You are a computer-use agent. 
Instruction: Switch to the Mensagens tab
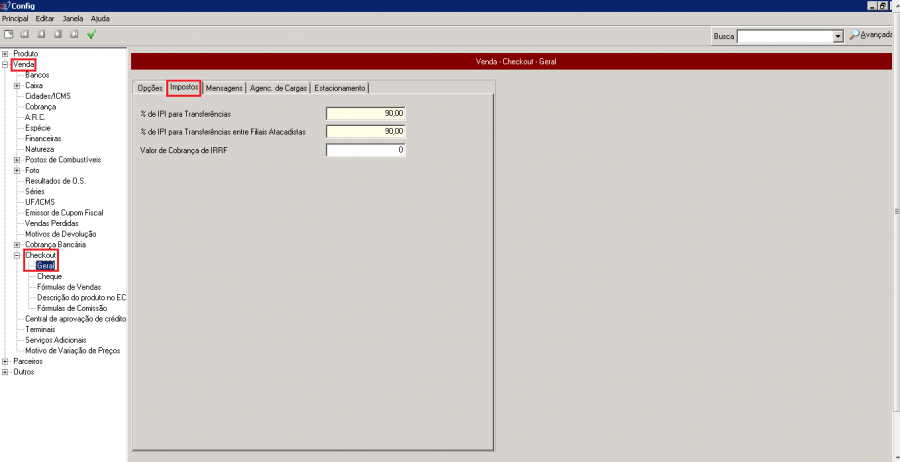[x=224, y=88]
